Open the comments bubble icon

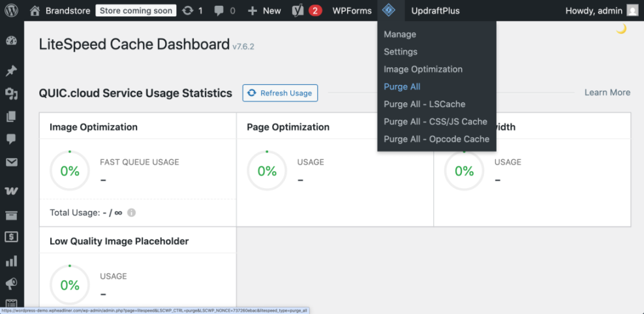pyautogui.click(x=219, y=11)
